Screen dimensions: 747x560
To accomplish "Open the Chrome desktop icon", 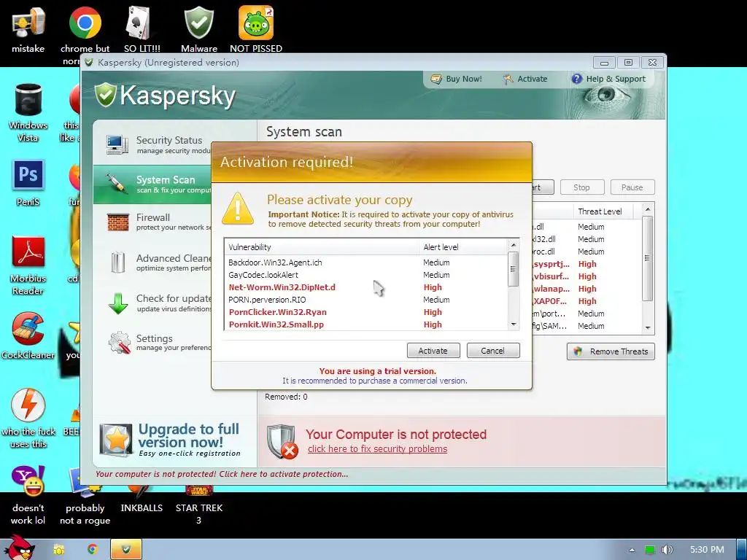I will pyautogui.click(x=85, y=29).
